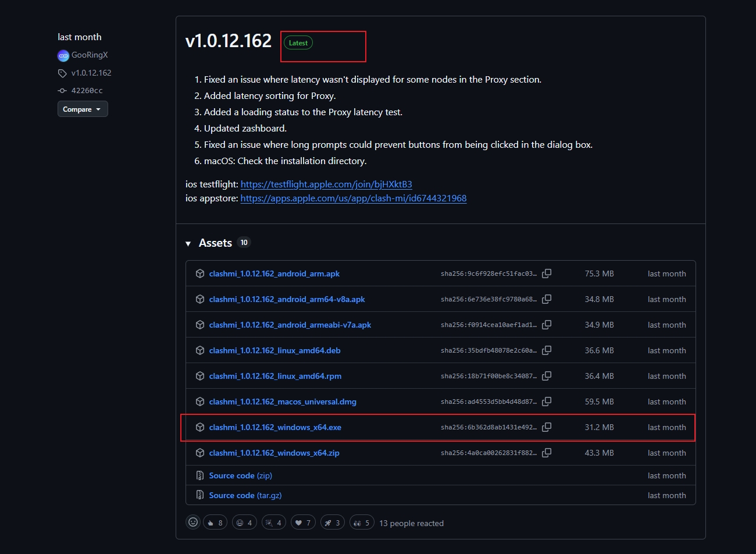Open the Compare dropdown

[x=82, y=109]
